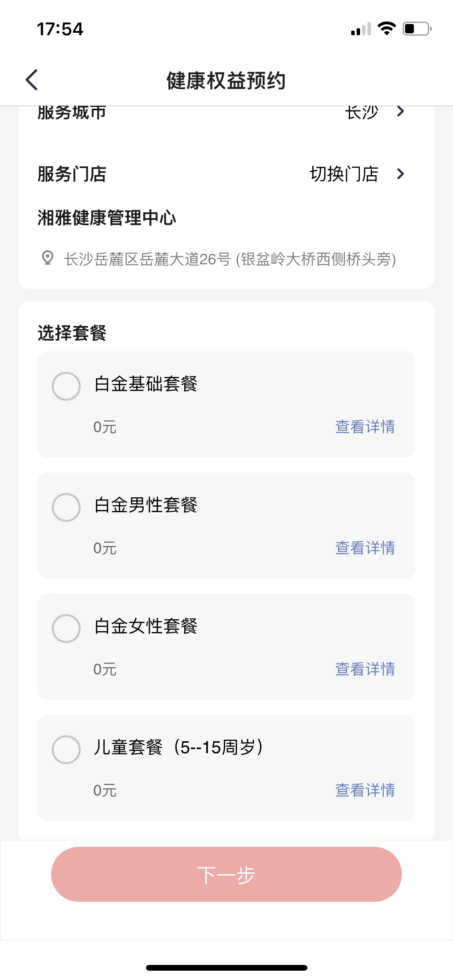The height and width of the screenshot is (980, 453).
Task: View details of 白金男性套餐
Action: pos(365,548)
